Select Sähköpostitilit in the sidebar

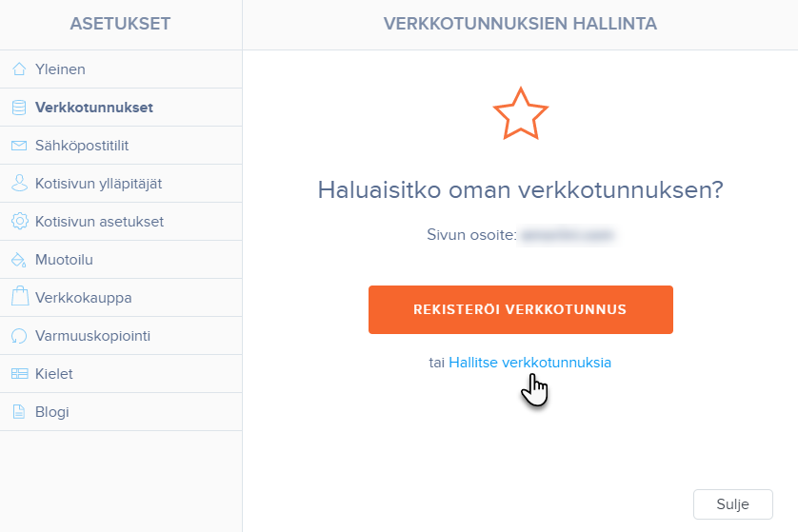pos(82,146)
